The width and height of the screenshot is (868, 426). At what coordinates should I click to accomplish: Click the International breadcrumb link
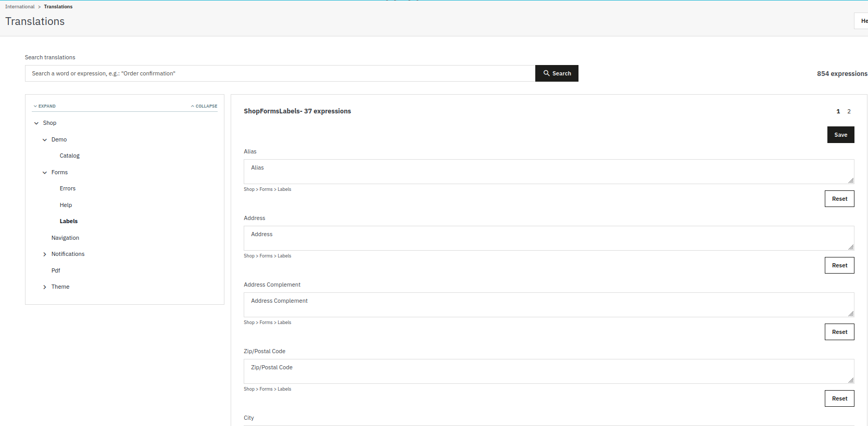click(20, 7)
